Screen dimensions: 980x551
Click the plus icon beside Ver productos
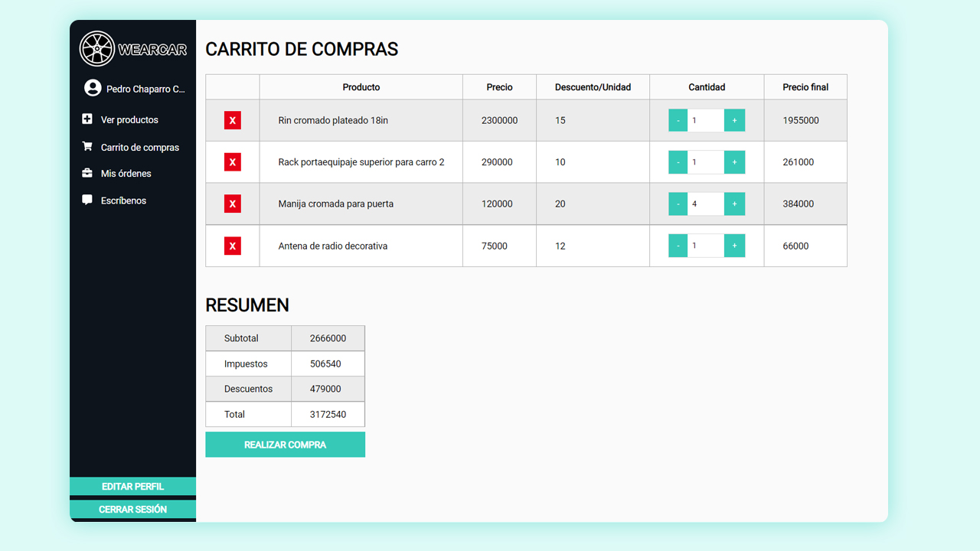point(87,119)
